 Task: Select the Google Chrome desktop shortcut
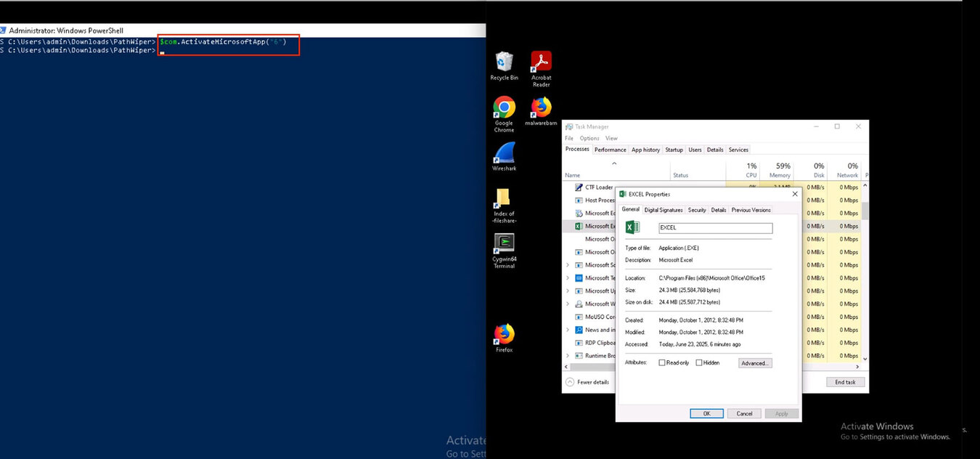click(504, 107)
